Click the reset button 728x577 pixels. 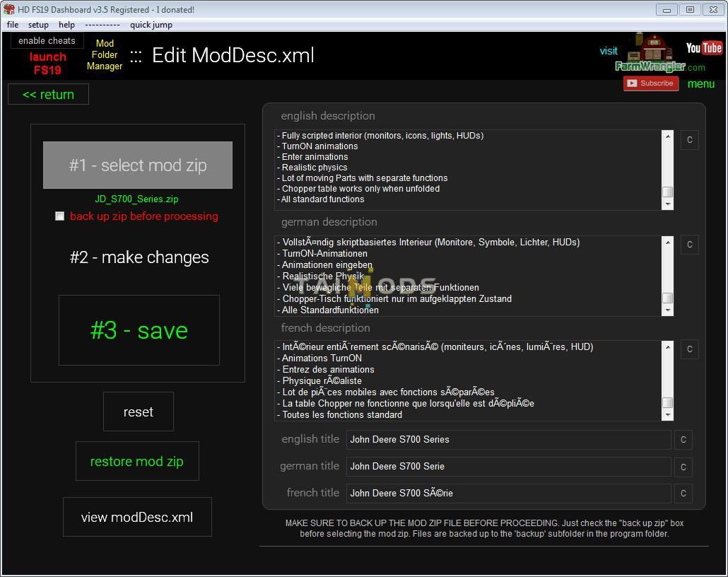pos(139,412)
